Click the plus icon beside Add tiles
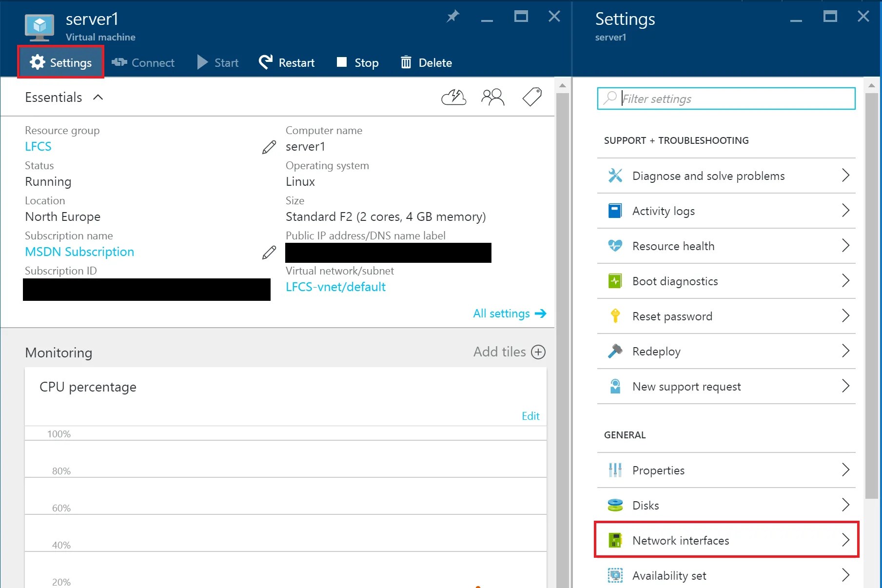 (538, 352)
